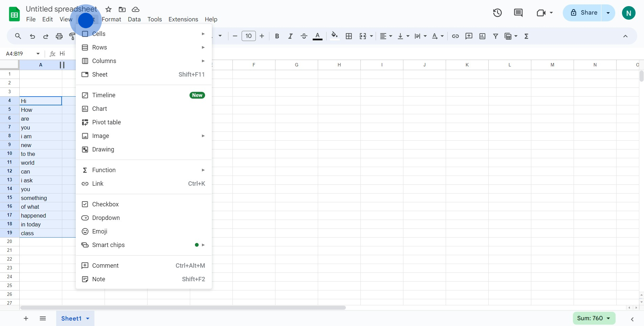Click the insert link toolbar icon
Screen dimensions: 644x326
click(x=455, y=36)
